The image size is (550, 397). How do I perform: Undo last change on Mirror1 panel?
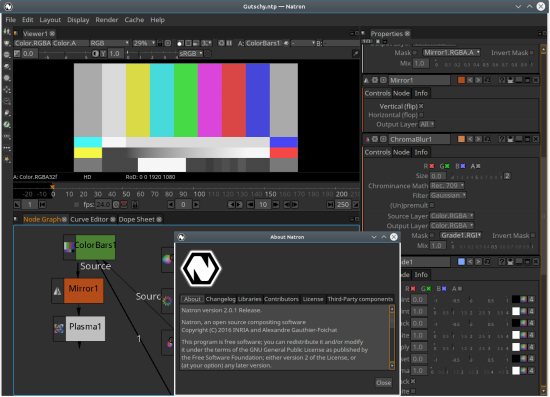point(470,80)
